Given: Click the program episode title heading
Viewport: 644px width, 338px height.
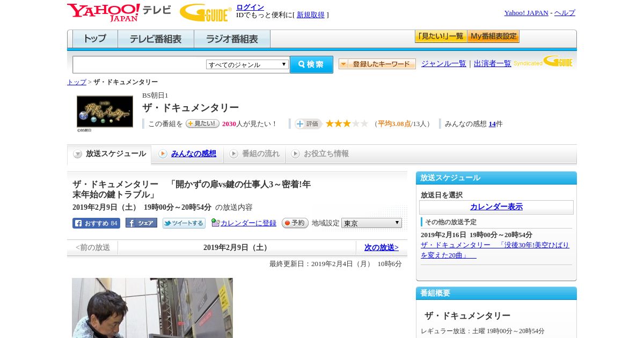Looking at the screenshot, I should 192,189.
